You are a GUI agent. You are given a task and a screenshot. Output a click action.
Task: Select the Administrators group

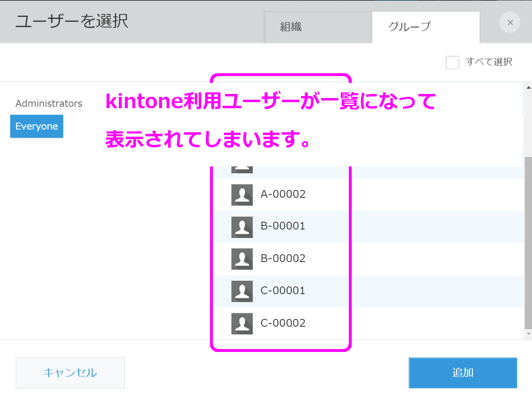49,103
